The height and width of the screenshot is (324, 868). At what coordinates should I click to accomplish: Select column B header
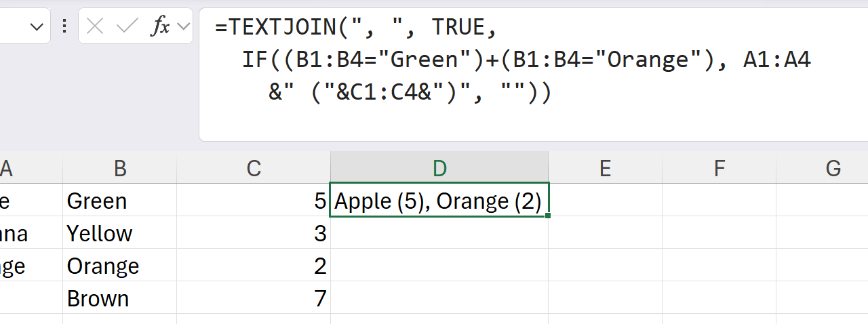[x=120, y=168]
